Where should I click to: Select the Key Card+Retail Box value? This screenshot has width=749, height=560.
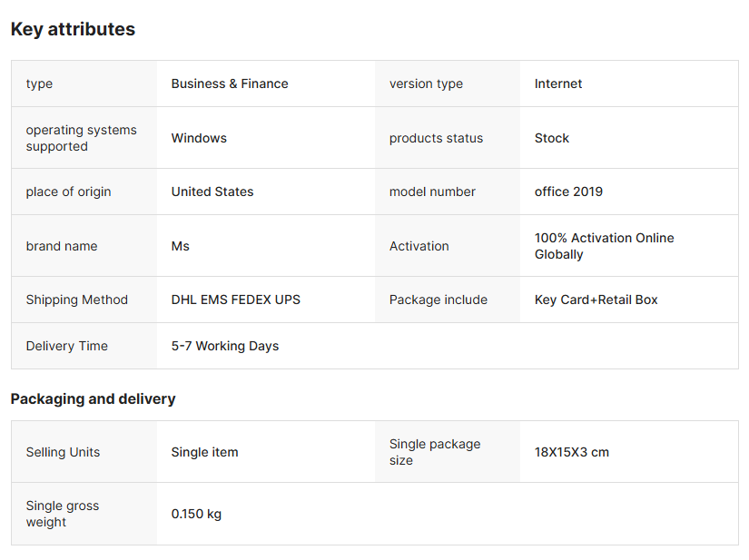click(x=596, y=300)
